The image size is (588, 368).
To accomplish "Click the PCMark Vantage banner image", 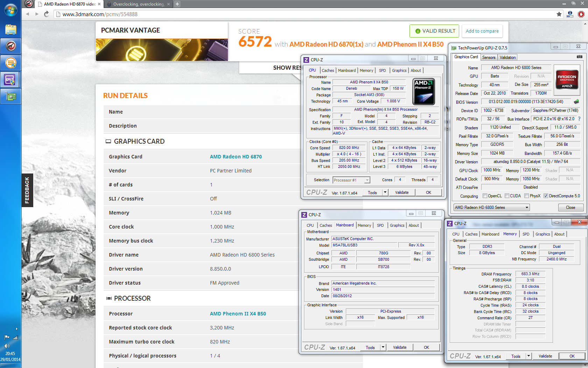I will (x=162, y=50).
